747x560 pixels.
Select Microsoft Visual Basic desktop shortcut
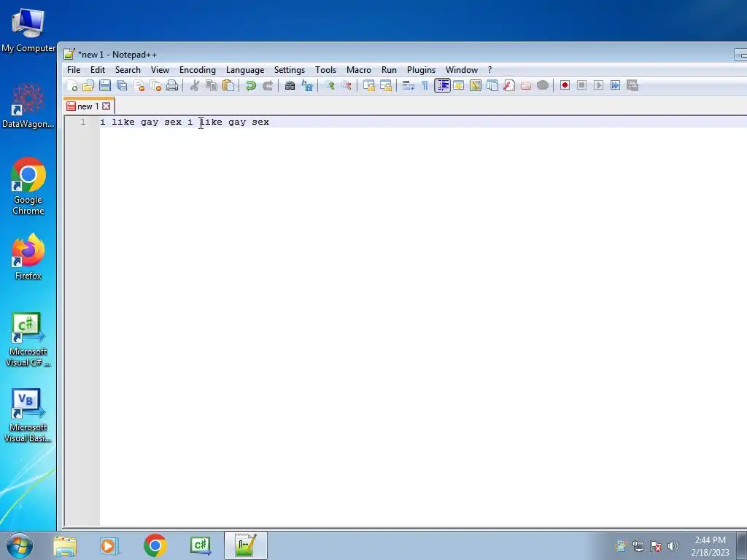[28, 416]
